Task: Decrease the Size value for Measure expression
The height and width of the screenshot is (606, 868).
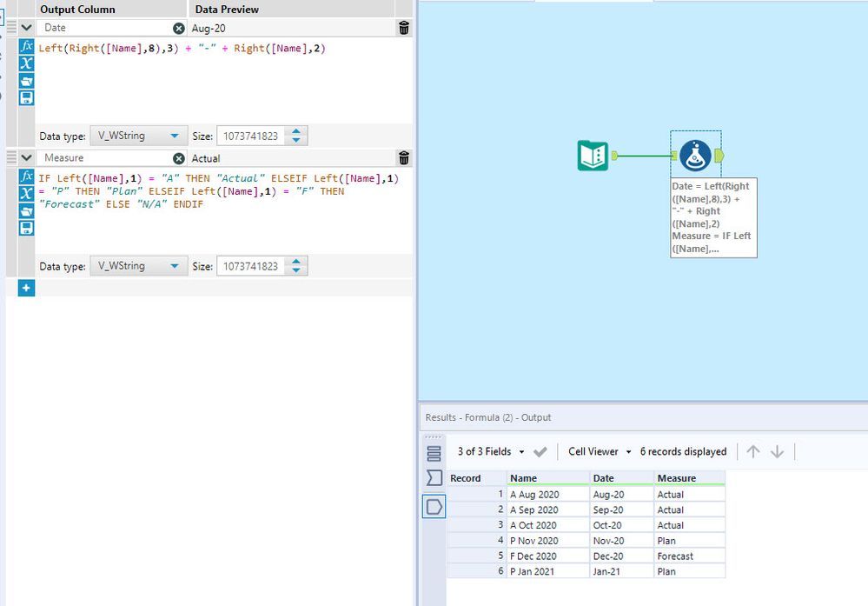Action: (x=296, y=270)
